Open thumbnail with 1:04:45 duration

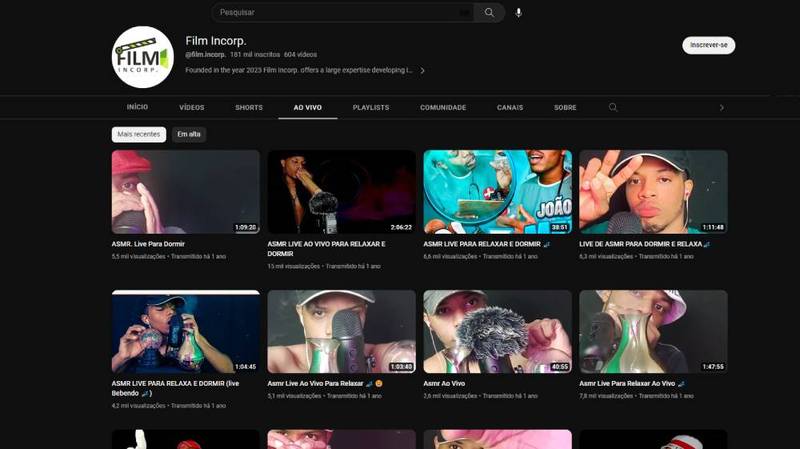tap(186, 332)
